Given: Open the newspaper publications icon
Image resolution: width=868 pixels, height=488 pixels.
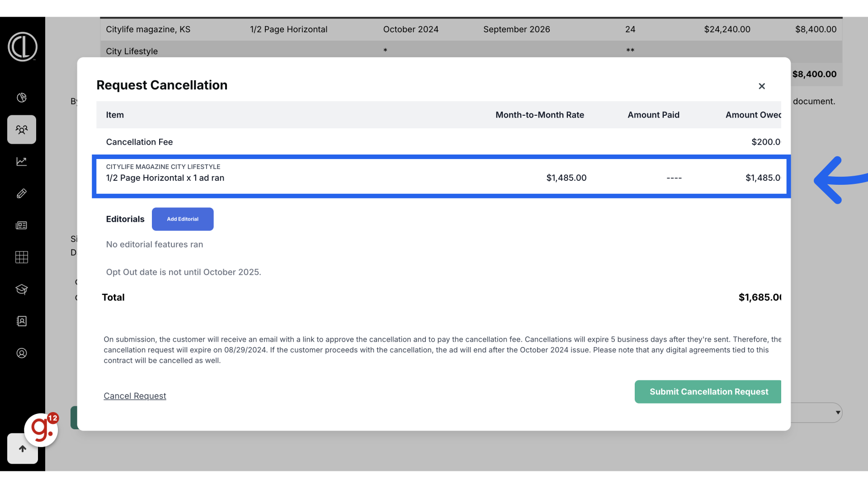Looking at the screenshot, I should (x=22, y=225).
